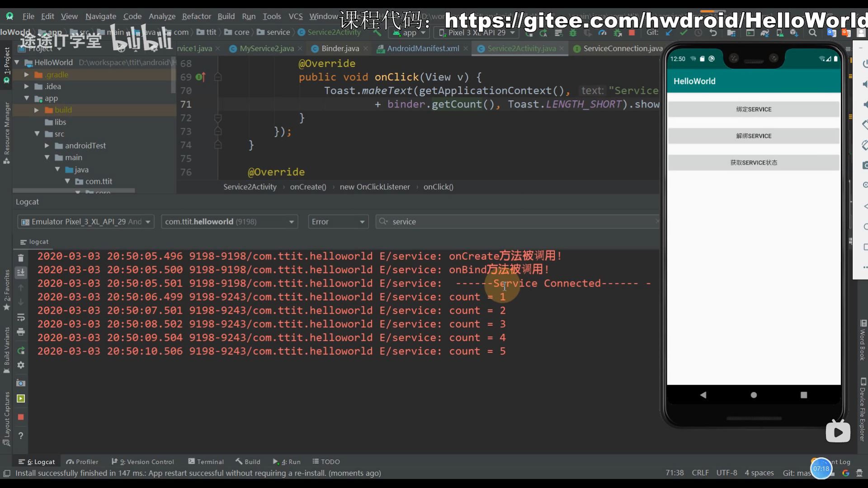Viewport: 868px width, 488px height.
Task: Click Attach Debugger to Android Process icon
Action: pyautogui.click(x=617, y=33)
